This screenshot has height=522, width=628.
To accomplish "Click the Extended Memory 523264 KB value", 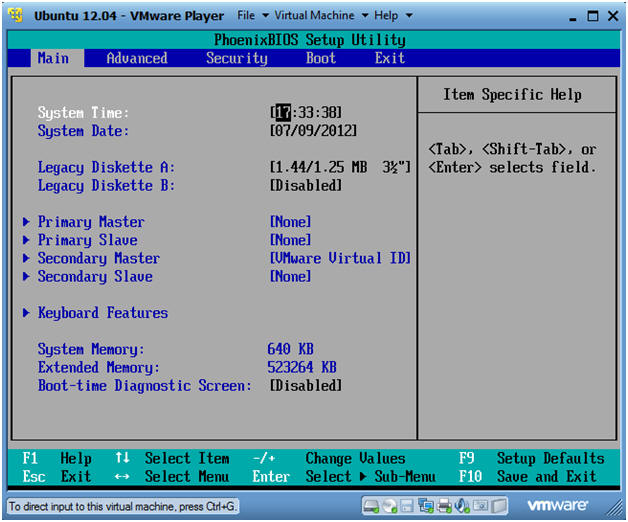I will click(302, 367).
